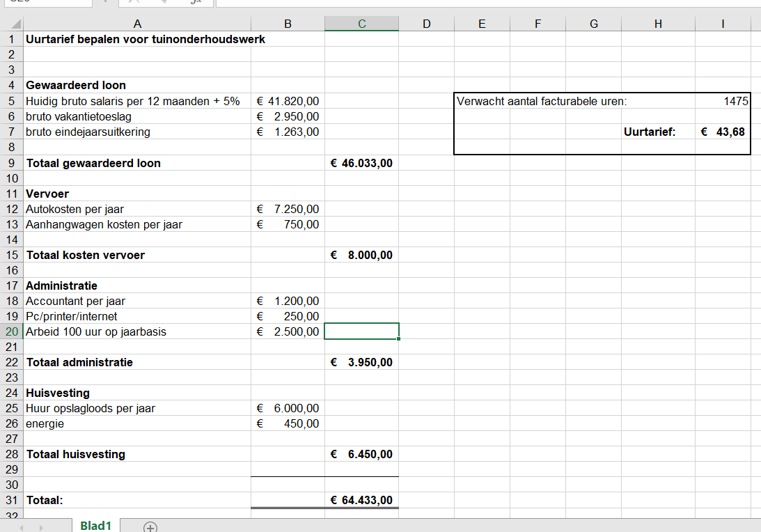Click next sheet scroll arrow
This screenshot has height=532, width=761.
click(x=42, y=527)
